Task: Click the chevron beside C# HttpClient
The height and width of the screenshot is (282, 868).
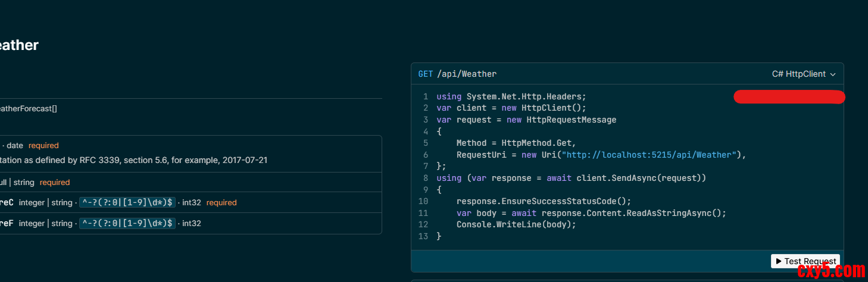Action: point(833,74)
